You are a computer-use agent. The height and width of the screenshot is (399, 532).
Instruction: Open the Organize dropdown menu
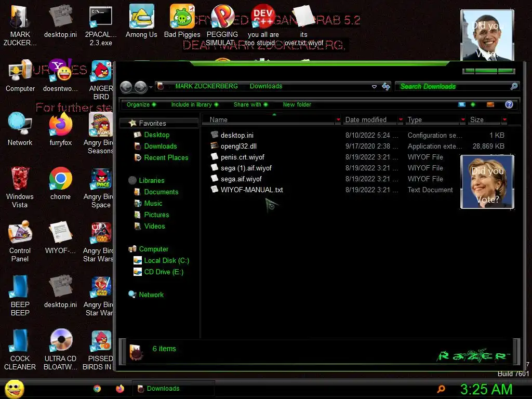point(141,104)
